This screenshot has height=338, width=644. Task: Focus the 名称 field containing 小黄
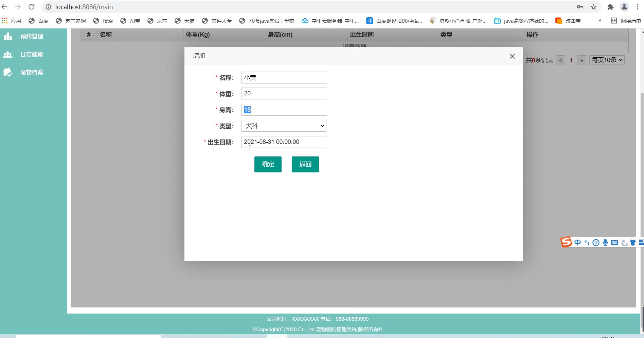coord(284,77)
